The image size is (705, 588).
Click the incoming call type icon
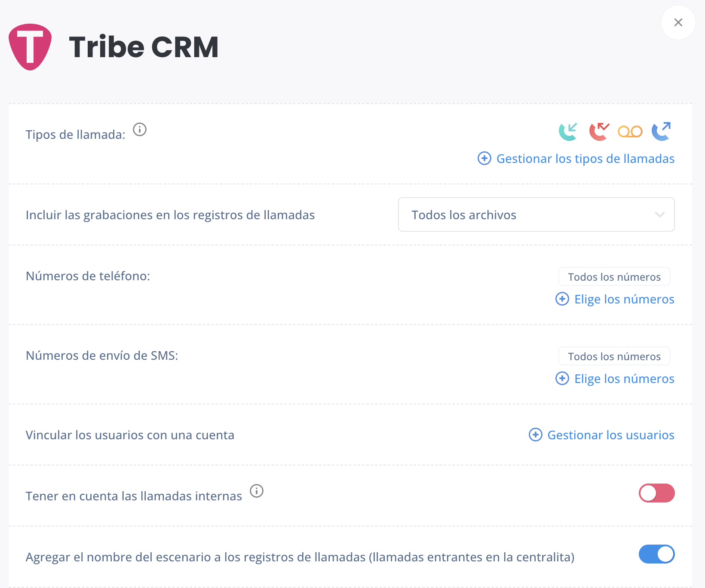pos(568,132)
